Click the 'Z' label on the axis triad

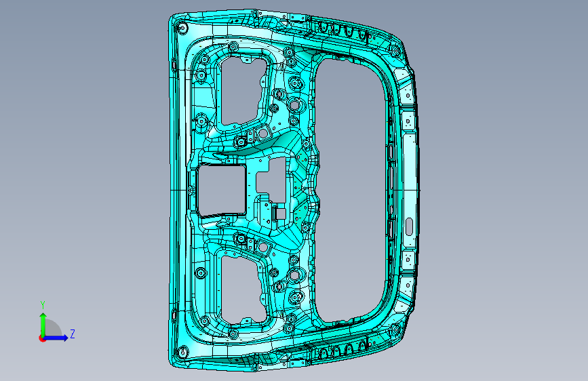click(73, 334)
